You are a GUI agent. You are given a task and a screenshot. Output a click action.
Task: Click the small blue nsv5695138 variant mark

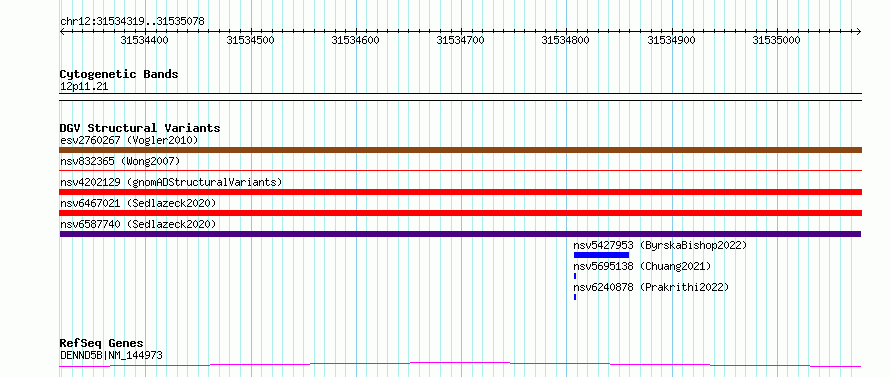575,276
